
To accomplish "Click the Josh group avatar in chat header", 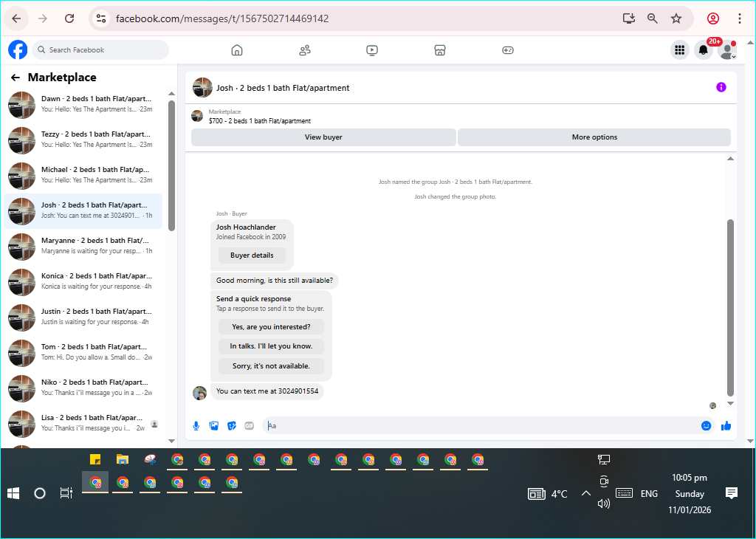I will pos(202,87).
